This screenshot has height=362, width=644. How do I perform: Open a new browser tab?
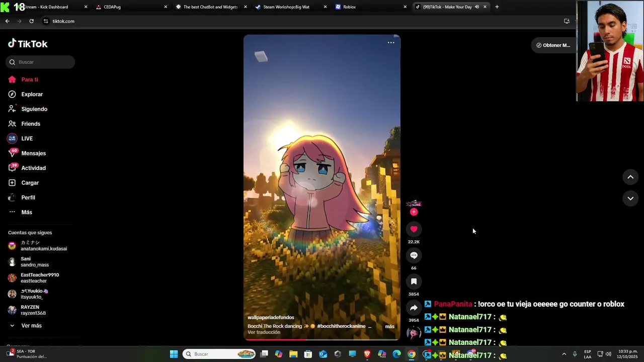point(497,7)
